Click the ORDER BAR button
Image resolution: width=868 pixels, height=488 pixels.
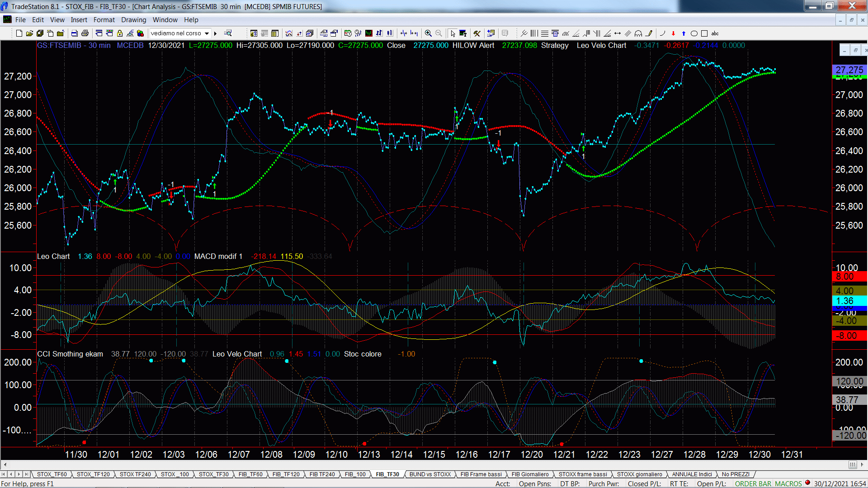(753, 483)
